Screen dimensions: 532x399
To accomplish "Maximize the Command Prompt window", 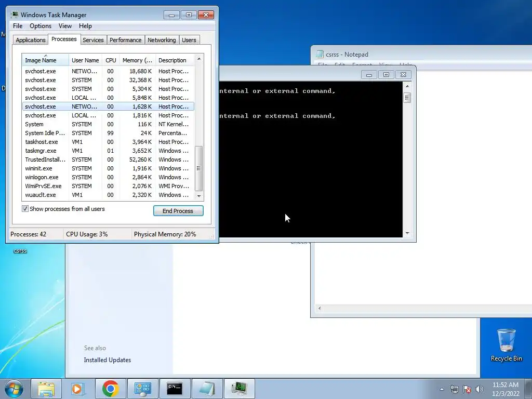I will coord(386,75).
